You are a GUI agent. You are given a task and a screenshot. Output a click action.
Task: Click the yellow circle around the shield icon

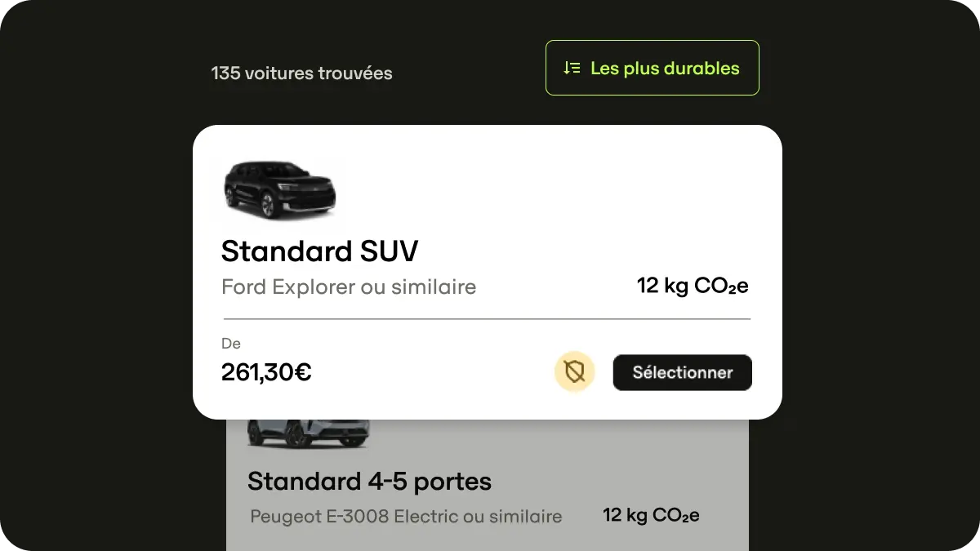[575, 371]
